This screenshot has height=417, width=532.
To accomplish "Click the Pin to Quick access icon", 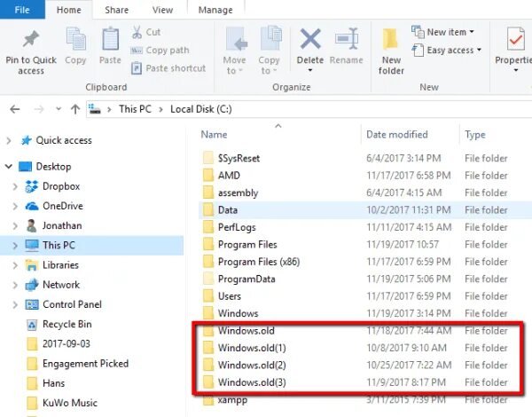I will pos(31,39).
